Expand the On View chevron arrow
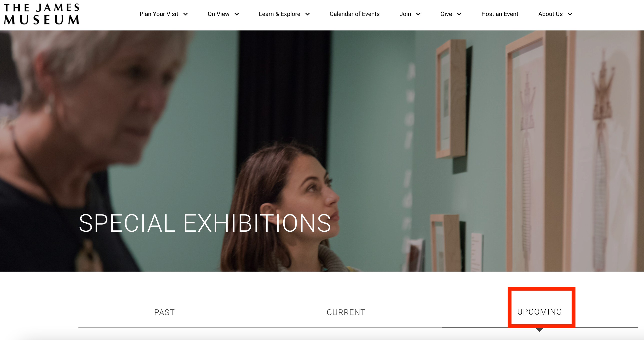The height and width of the screenshot is (340, 644). (237, 14)
